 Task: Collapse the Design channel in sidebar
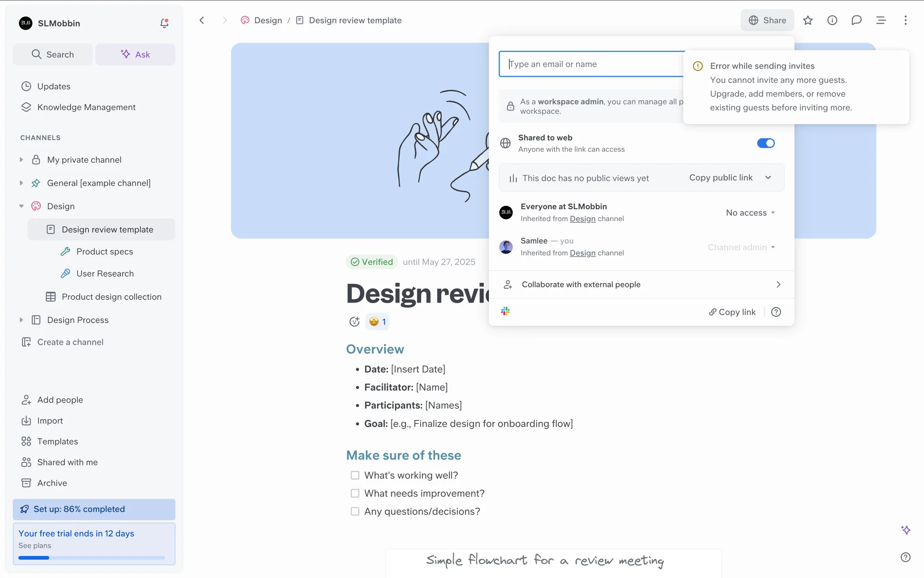(x=21, y=206)
